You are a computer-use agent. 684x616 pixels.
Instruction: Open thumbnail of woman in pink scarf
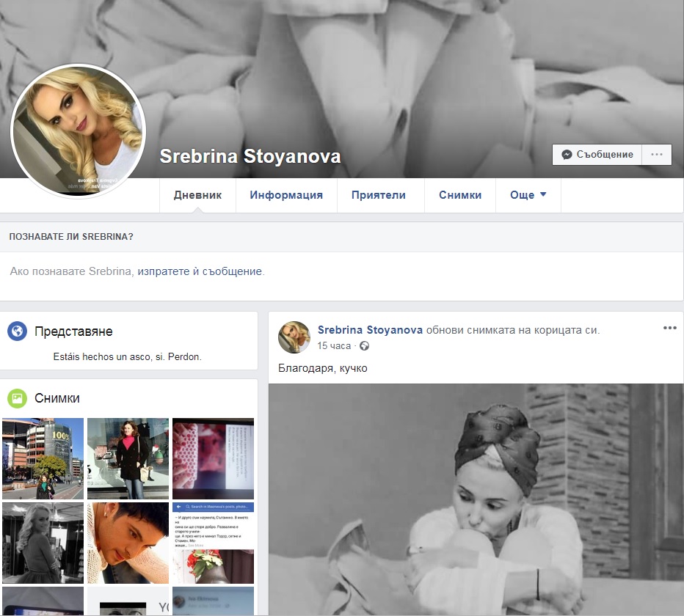(128, 458)
